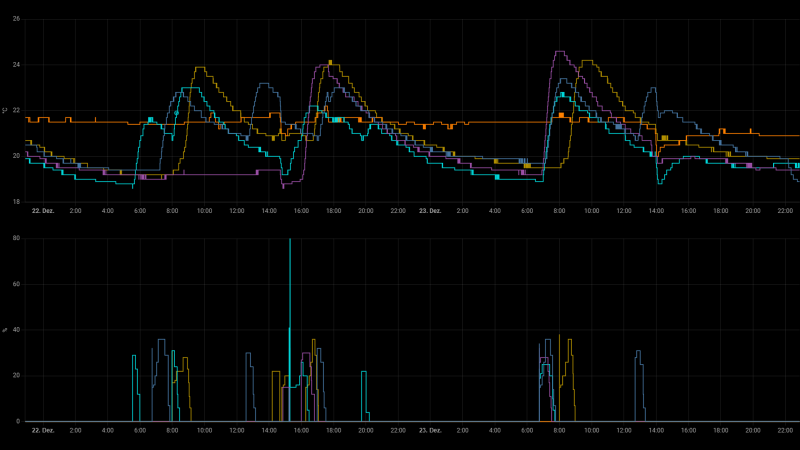Click '23. Dez.' date label under lower chart
The image size is (800, 450).
(430, 431)
